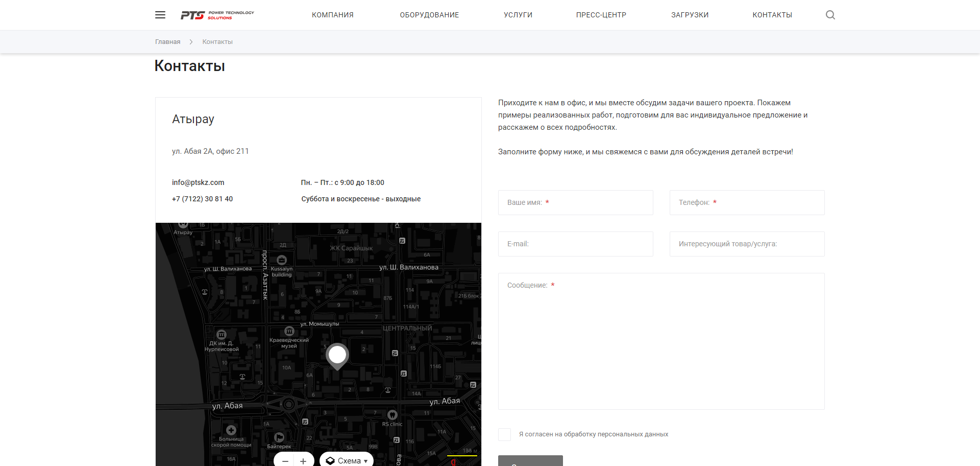Click the Атырау landmark icon on the map

point(183,225)
